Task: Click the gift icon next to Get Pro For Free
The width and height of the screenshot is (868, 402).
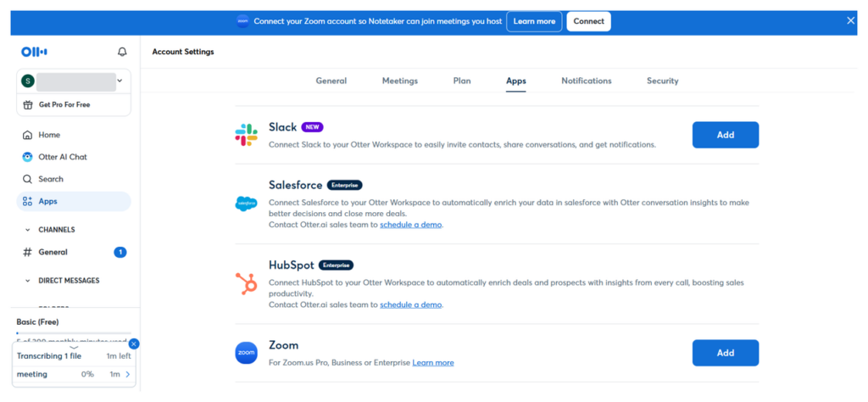Action: (x=28, y=104)
